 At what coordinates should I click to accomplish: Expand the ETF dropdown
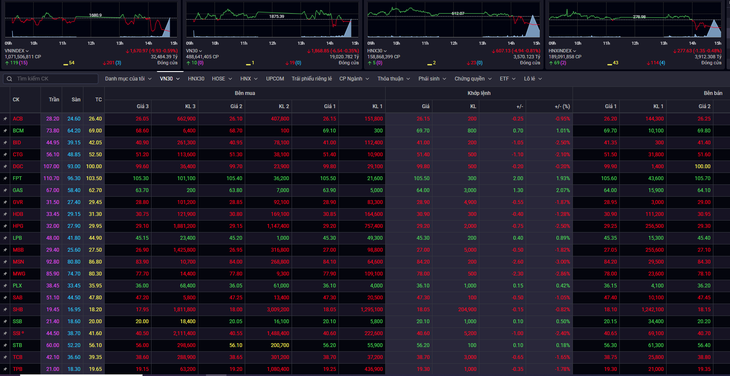coord(507,79)
